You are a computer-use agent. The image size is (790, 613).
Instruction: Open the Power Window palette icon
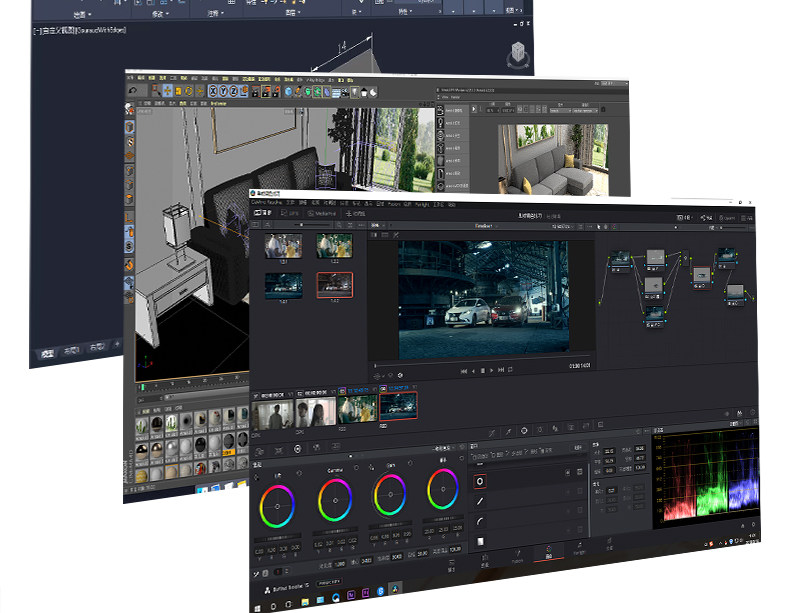point(524,430)
